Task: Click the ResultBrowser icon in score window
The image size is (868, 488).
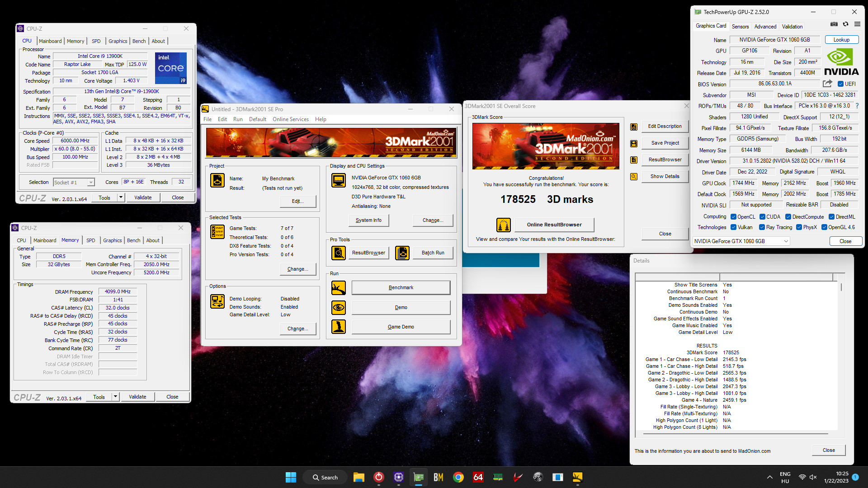Action: [x=634, y=160]
